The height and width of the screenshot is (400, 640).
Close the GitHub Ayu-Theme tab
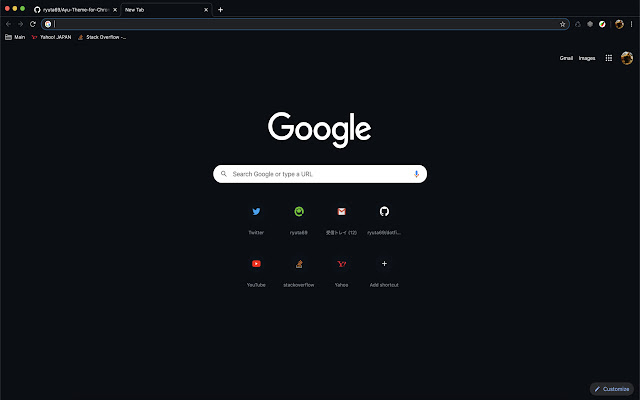tap(115, 10)
